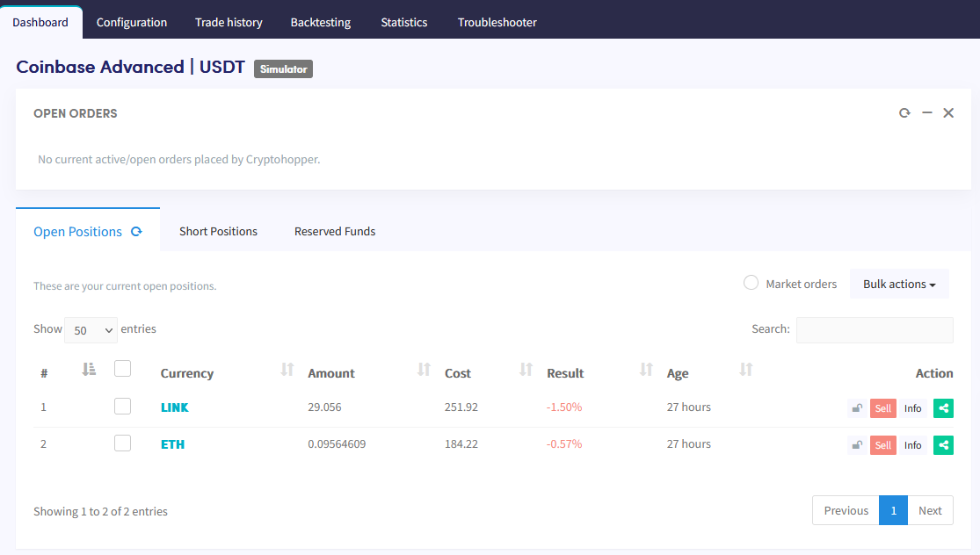Open the ETH currency link
980x555 pixels.
coord(172,444)
